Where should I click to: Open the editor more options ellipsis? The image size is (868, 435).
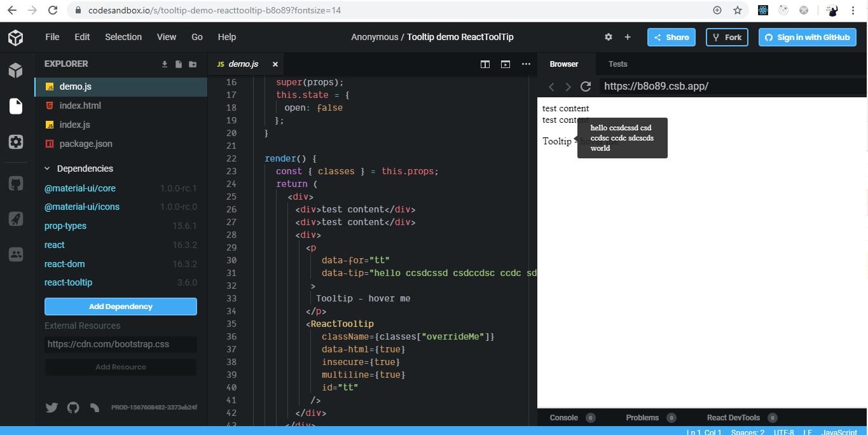click(526, 64)
